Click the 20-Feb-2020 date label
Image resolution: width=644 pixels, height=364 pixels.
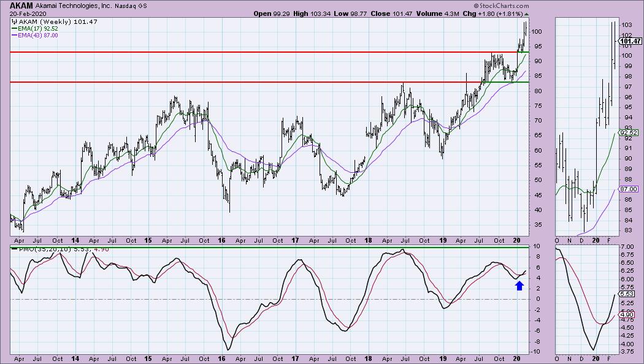pos(28,13)
